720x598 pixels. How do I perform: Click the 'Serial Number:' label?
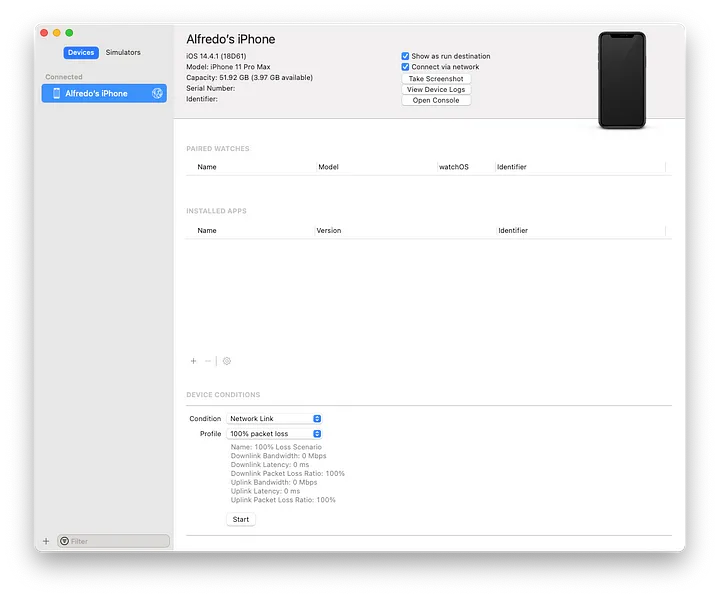tap(210, 88)
